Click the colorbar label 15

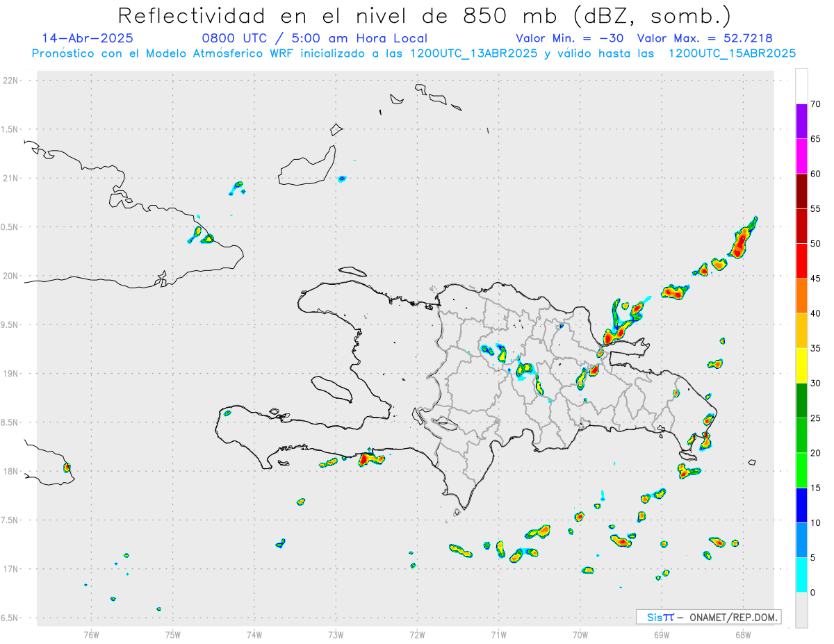(x=815, y=488)
